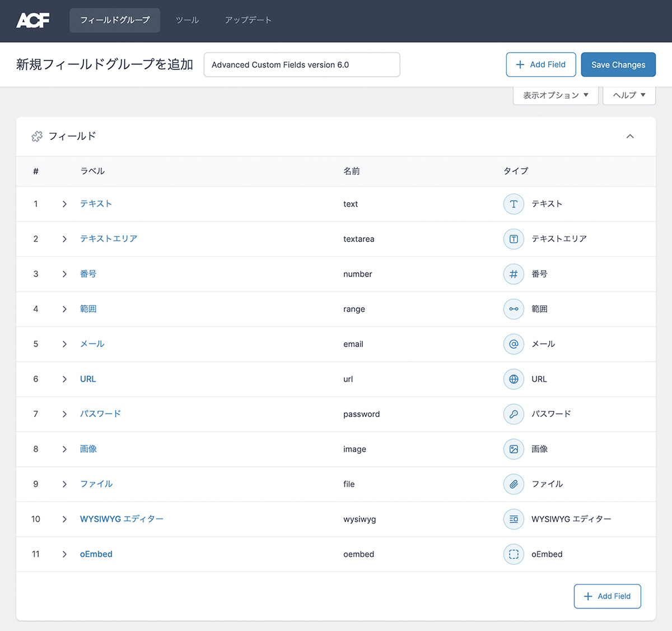Click the URL globe type icon

coord(514,379)
